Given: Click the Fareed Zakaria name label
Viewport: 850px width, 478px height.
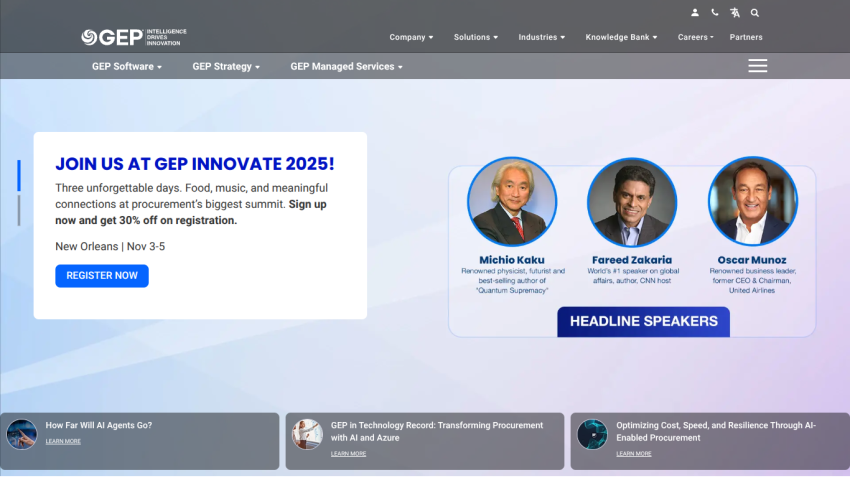Looking at the screenshot, I should (632, 260).
